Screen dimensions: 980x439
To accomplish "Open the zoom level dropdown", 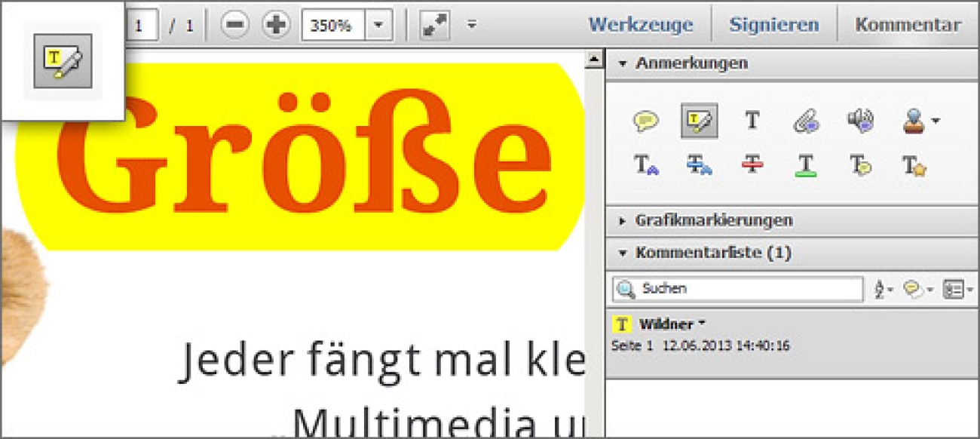I will pos(377,23).
